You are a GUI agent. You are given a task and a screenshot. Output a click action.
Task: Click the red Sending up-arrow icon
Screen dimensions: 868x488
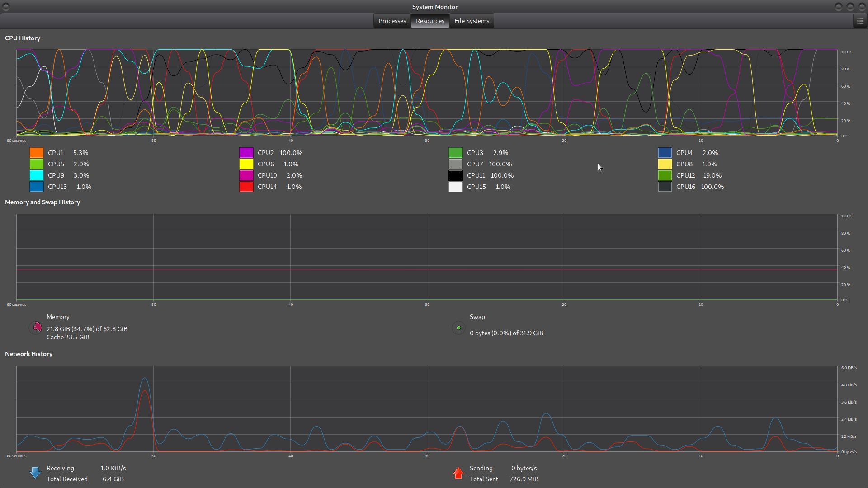tap(458, 473)
